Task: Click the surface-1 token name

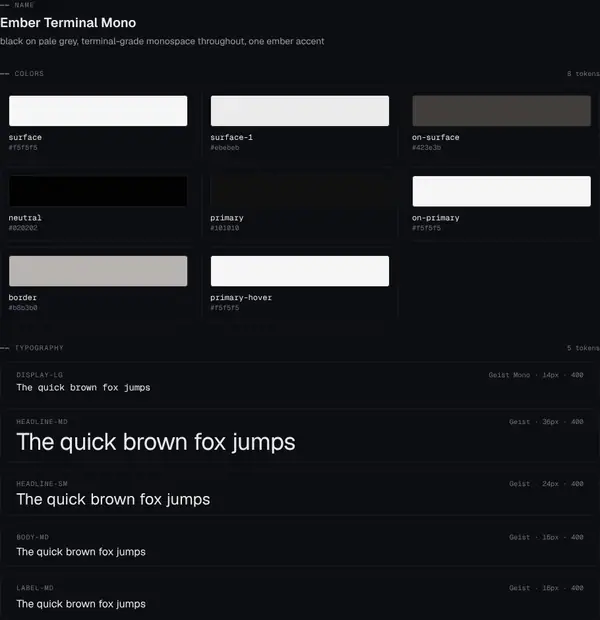Action: [231, 137]
